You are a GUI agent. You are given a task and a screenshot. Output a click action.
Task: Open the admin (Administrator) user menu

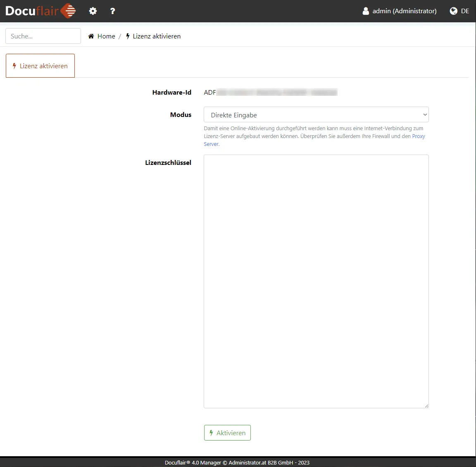pyautogui.click(x=404, y=11)
